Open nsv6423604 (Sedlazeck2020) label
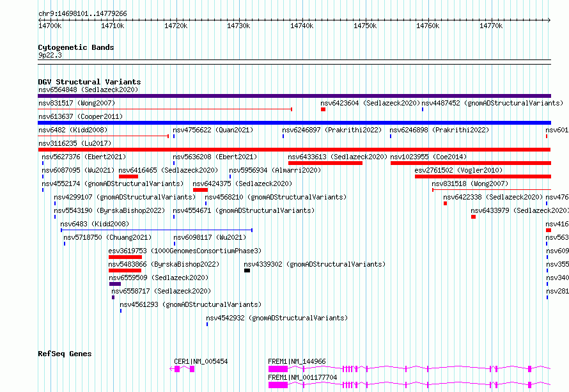Screen dimensions: 569x392 pos(370,103)
